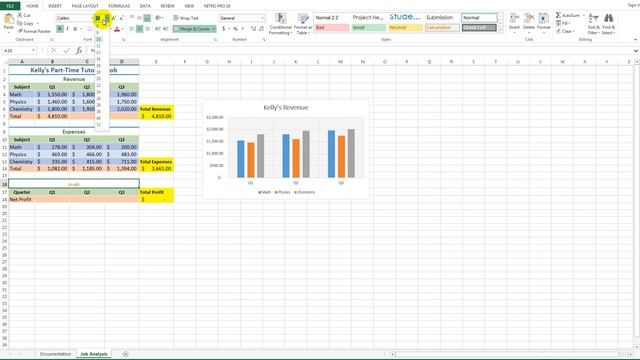Cancel formula entry with the X icon
Viewport: 640px width, 360px height.
coord(53,51)
